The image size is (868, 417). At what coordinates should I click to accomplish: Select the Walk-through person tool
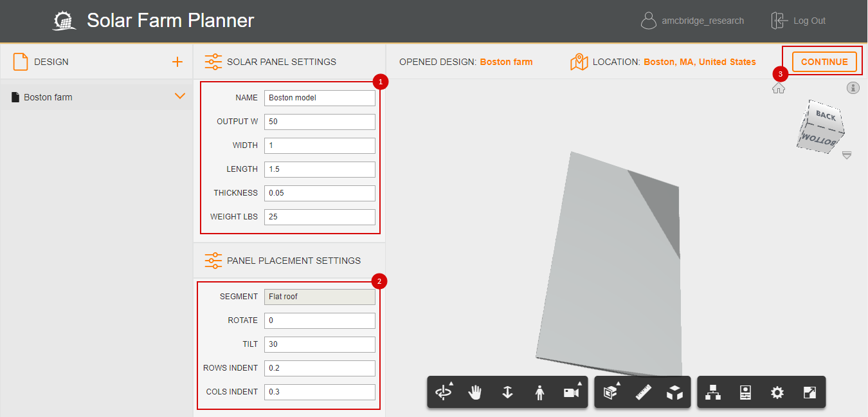(539, 392)
